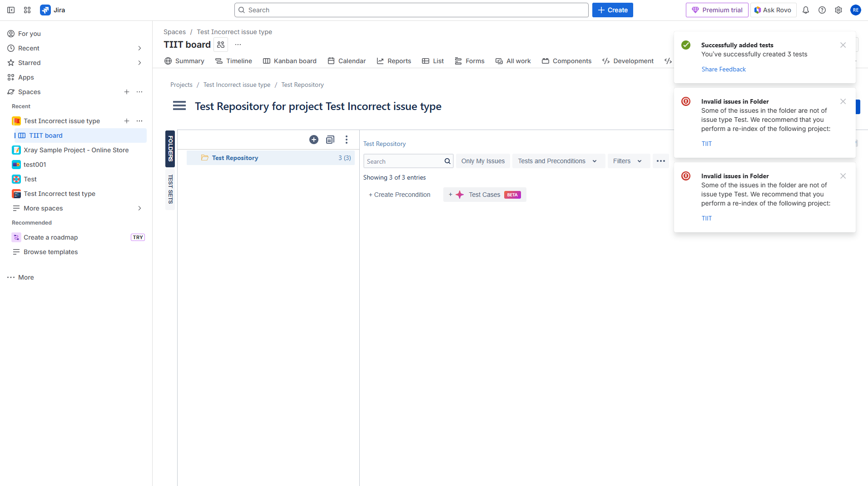The width and height of the screenshot is (868, 486).
Task: Open the Filters dropdown
Action: (x=627, y=161)
